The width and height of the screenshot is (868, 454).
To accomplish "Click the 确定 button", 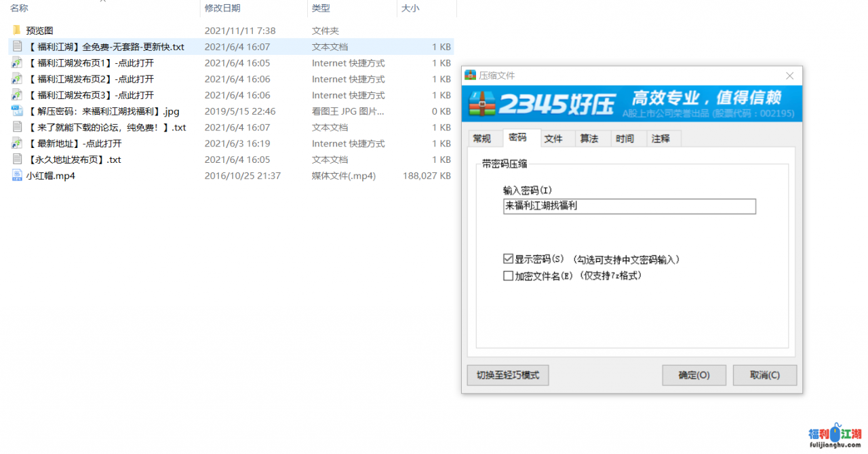I will click(694, 375).
